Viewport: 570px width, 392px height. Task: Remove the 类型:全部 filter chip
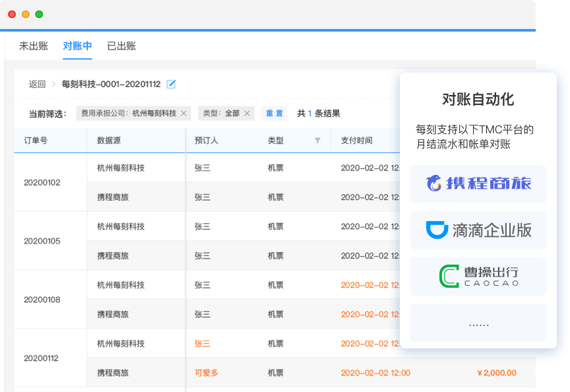point(247,113)
